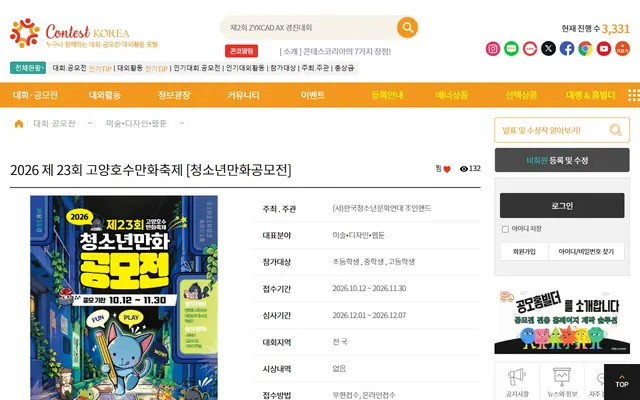The width and height of the screenshot is (640, 400).
Task: Click the eye view count icon
Action: (x=464, y=169)
